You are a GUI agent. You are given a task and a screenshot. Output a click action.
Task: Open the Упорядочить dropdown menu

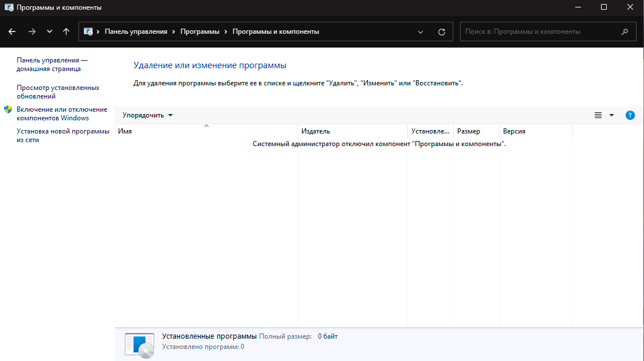pos(147,115)
